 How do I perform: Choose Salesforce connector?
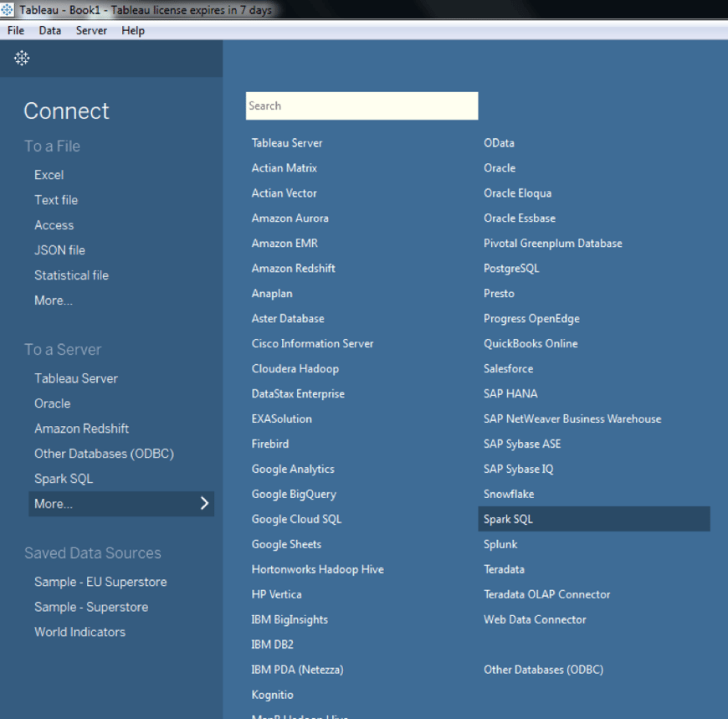tap(509, 369)
